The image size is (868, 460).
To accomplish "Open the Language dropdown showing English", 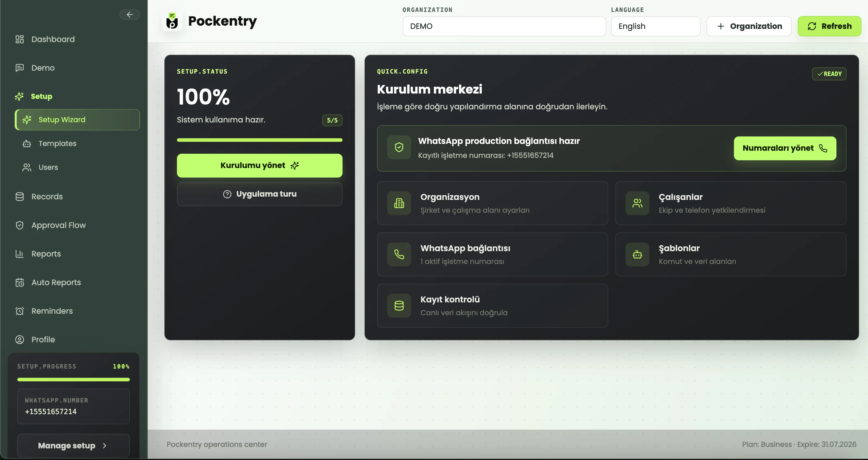I will coord(655,26).
